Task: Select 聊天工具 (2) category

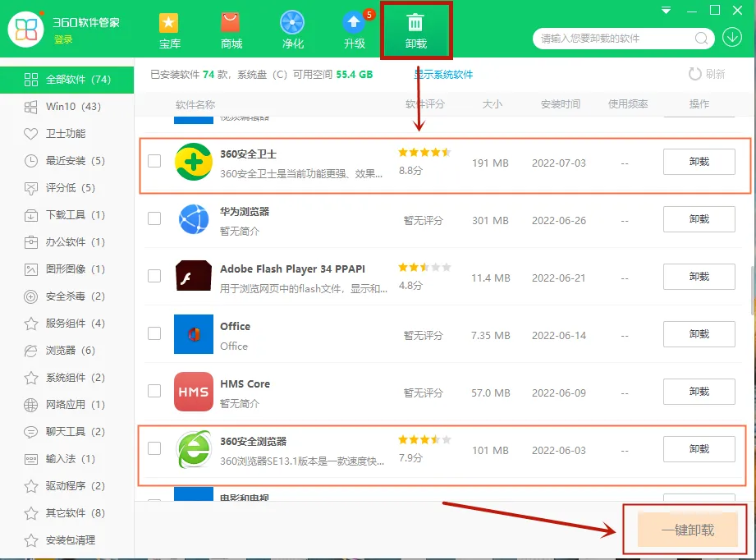Action: (x=67, y=432)
